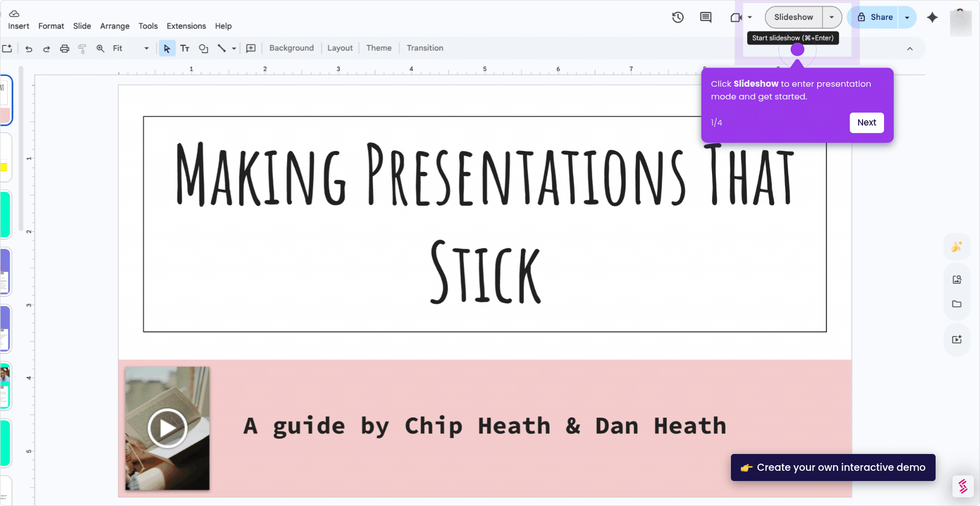Click the banana image generation icon
This screenshot has height=506, width=980.
tap(957, 247)
